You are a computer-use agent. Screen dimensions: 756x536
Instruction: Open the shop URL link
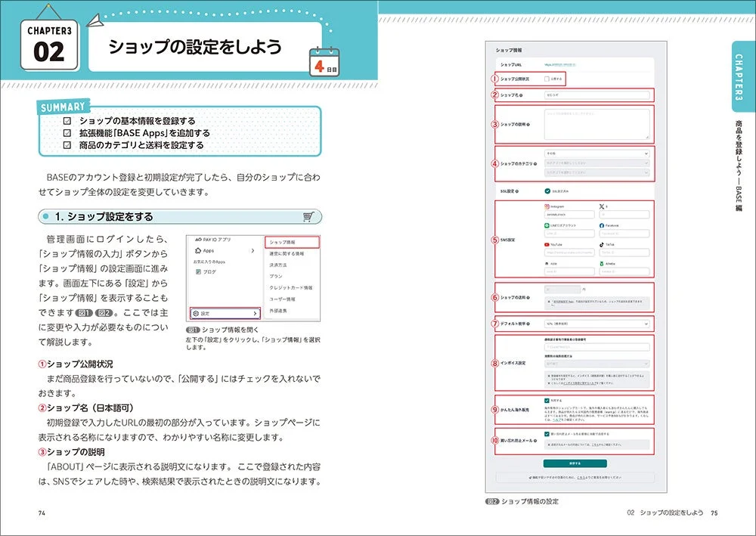[x=559, y=64]
